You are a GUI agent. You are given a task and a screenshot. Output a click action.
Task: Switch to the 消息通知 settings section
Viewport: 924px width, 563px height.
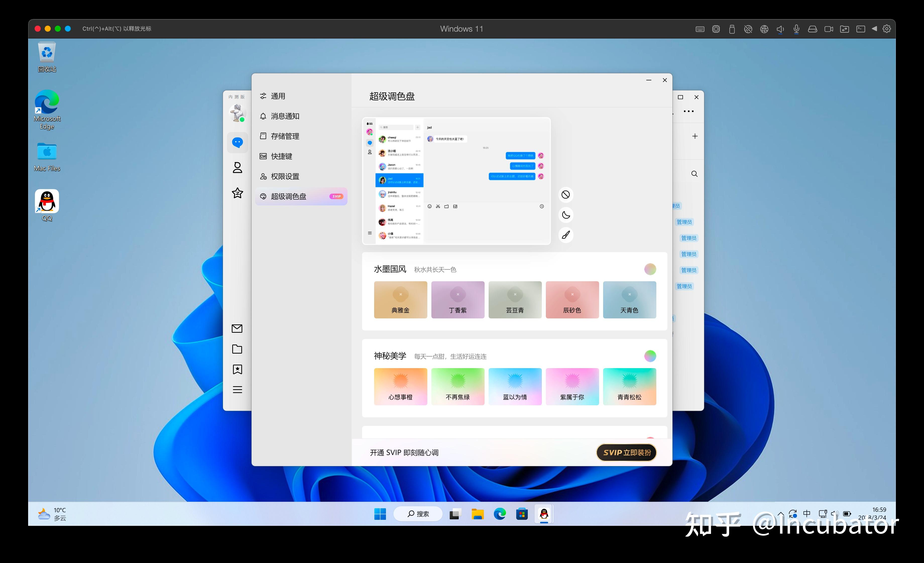click(x=285, y=116)
